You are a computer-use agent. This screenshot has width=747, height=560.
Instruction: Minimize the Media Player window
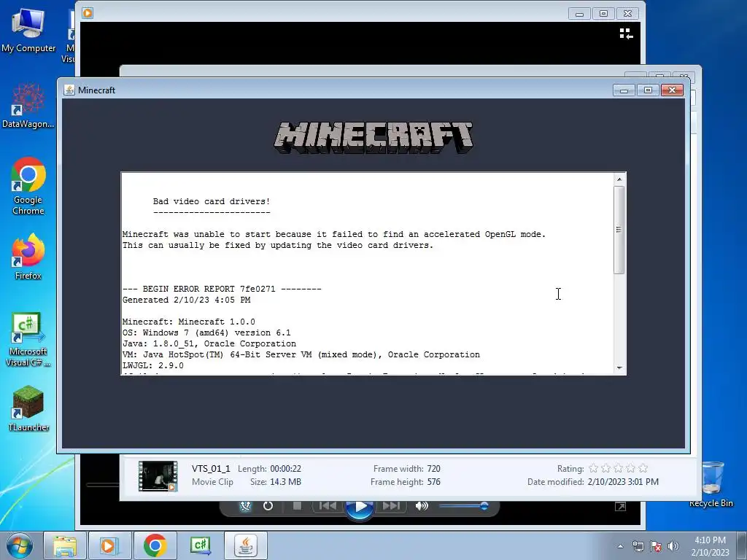(579, 13)
